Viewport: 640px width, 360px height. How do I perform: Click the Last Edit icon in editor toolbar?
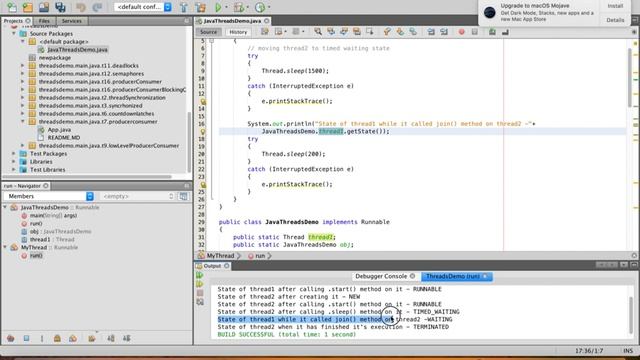265,32
